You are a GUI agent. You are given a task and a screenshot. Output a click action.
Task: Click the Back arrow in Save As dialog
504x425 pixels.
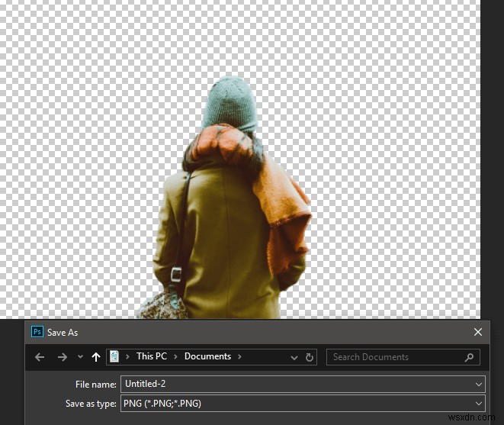pos(40,357)
